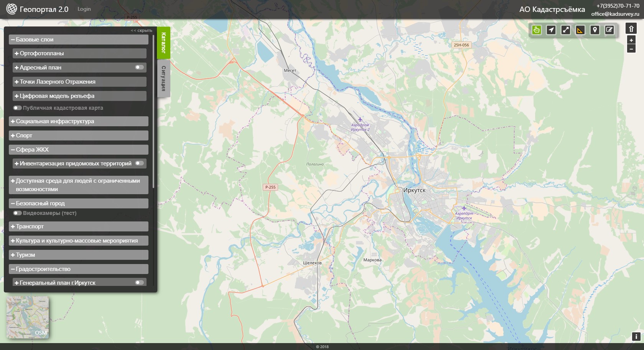Click the OSM basemap thumbnail

click(x=28, y=317)
